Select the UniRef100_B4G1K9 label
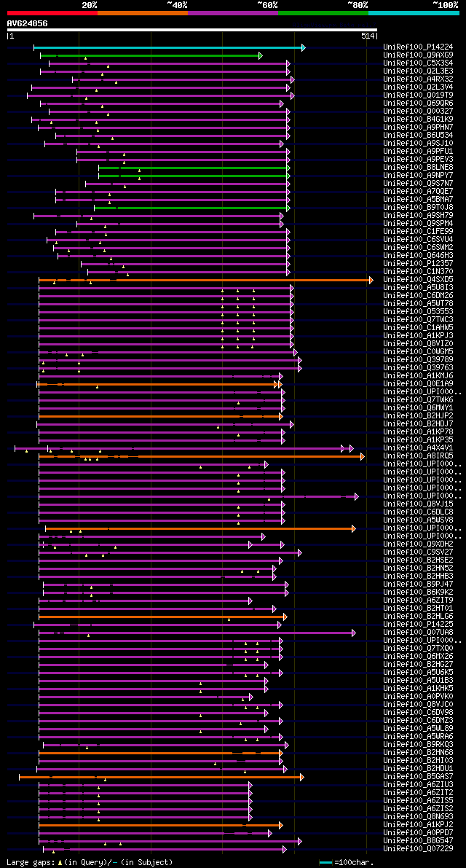Screen dimensions: 466x868 [x=418, y=120]
